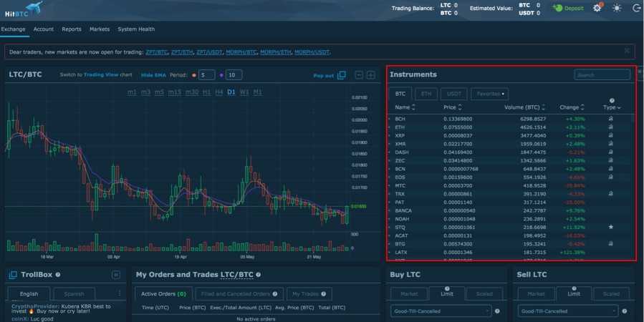644x322 pixels.
Task: Open the TrollBox three-dot menu
Action: click(120, 293)
